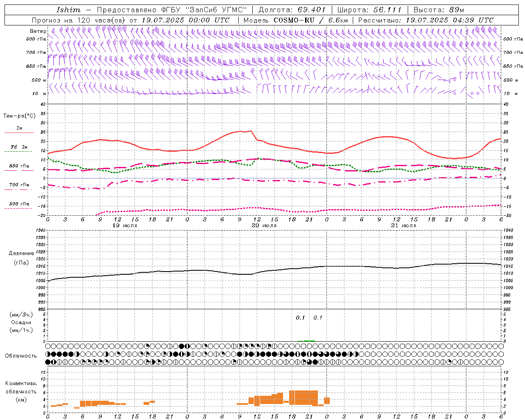Viewport: 525px width, 420px height.
Task: Click the Облачность cloud cover label
Action: [21, 356]
